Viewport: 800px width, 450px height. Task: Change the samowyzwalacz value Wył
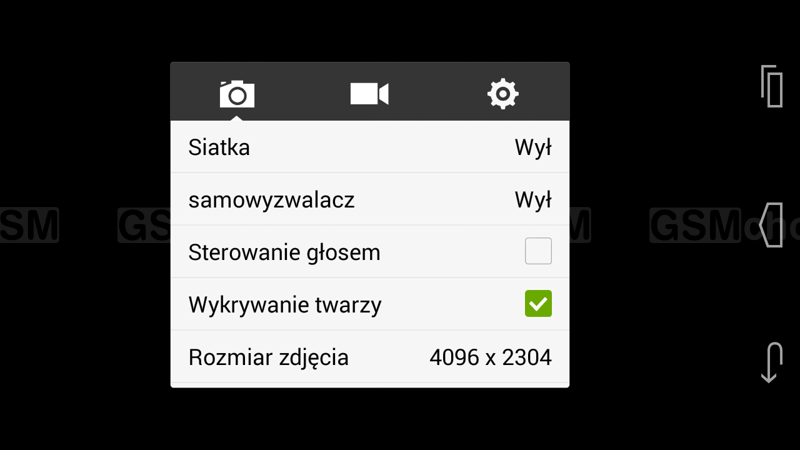coord(533,199)
